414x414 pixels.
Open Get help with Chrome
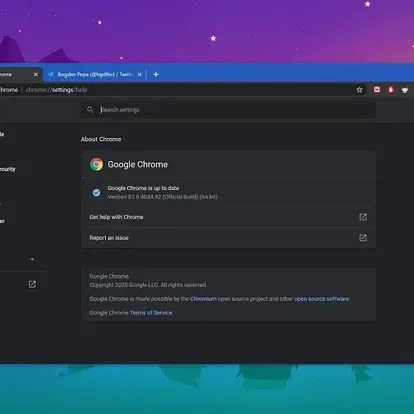point(228,217)
